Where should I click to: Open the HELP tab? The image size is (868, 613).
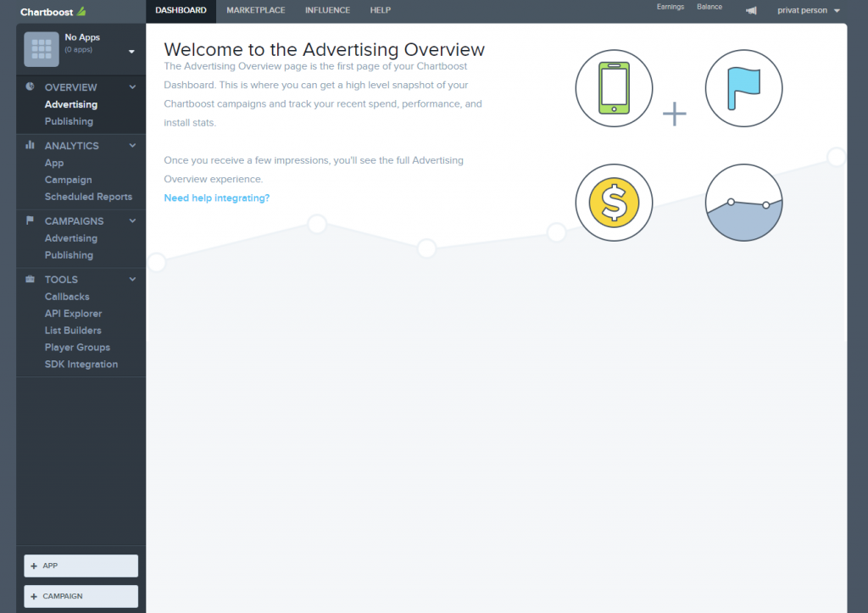pyautogui.click(x=380, y=10)
